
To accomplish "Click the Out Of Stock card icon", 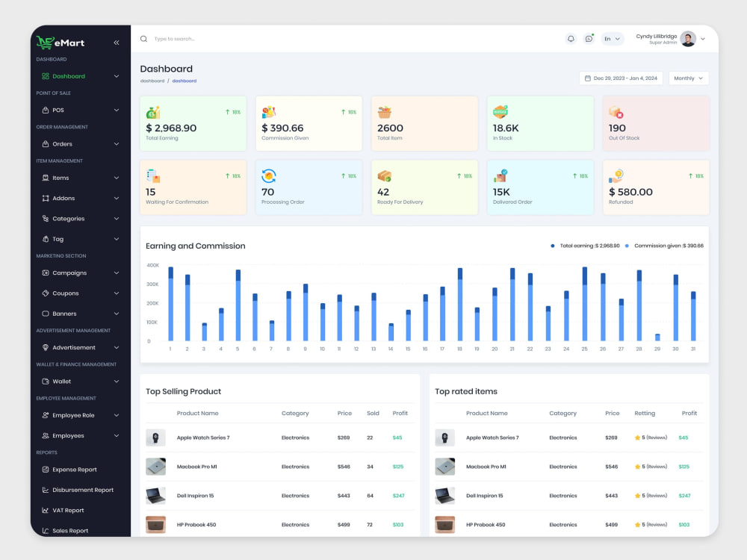I will point(616,113).
